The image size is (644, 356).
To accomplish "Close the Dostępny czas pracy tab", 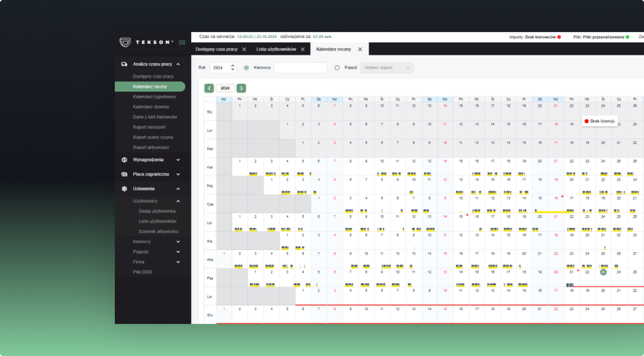I will pos(244,49).
